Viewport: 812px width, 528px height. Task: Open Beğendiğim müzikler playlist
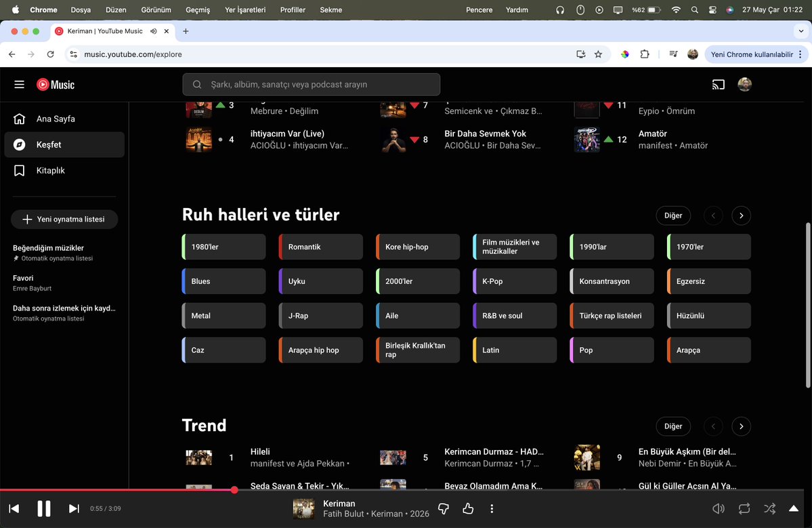click(x=64, y=252)
